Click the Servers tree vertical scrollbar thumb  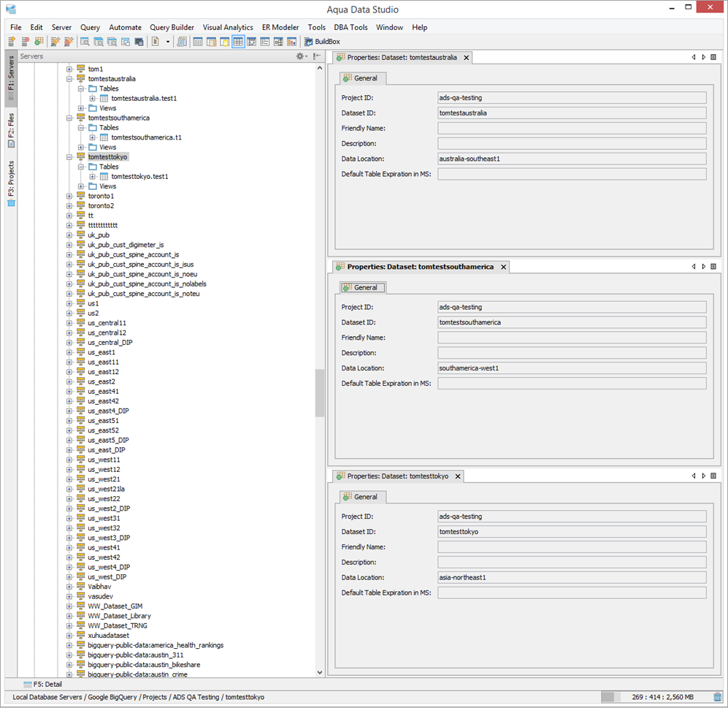coord(319,393)
